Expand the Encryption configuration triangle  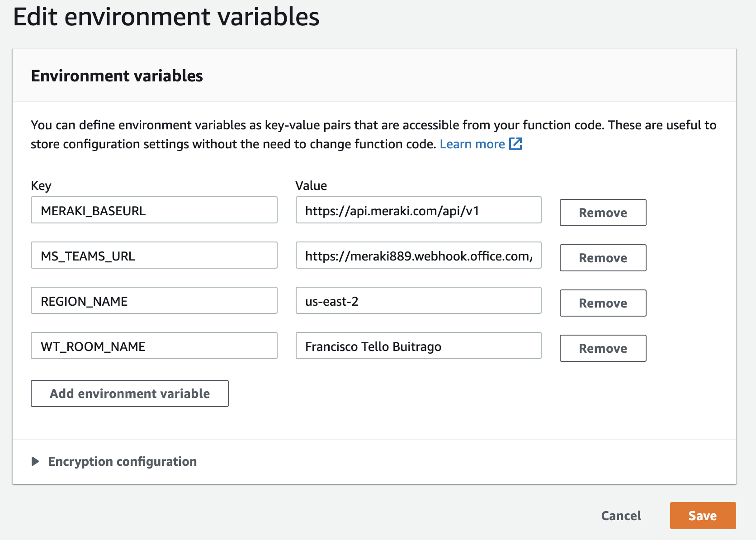coord(35,461)
